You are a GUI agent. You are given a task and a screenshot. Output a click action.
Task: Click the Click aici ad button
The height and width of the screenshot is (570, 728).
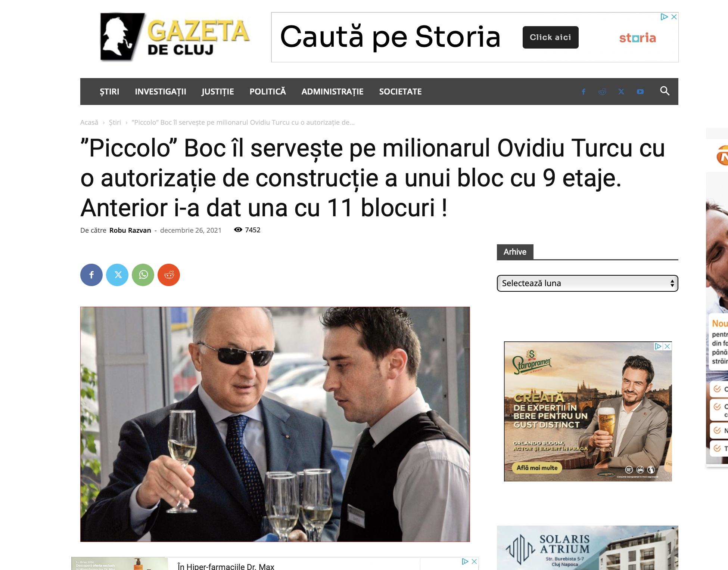550,37
